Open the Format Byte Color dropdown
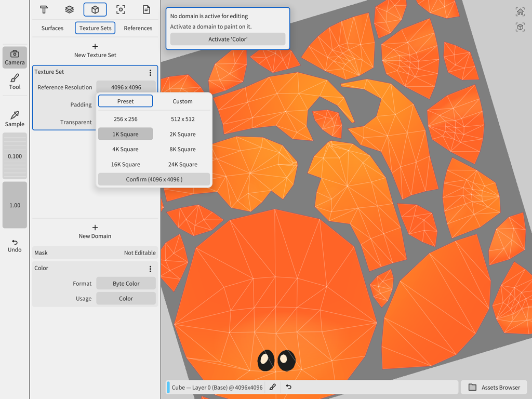The image size is (532, 399). click(x=126, y=283)
